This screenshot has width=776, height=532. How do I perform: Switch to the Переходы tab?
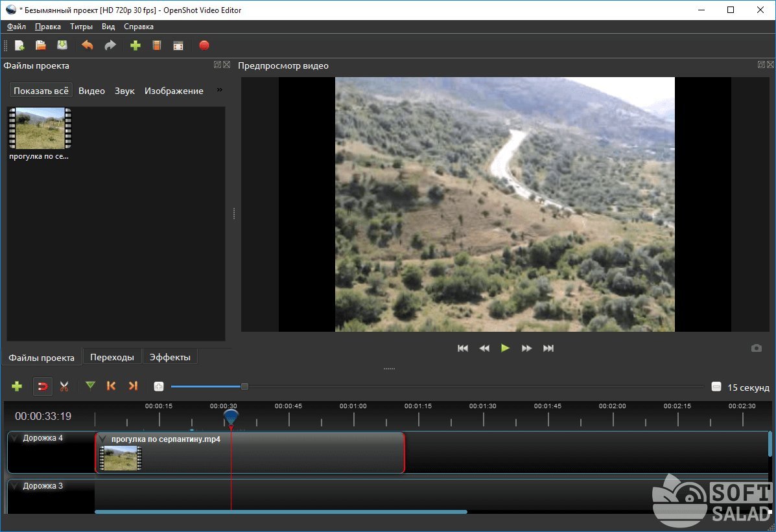pos(112,357)
